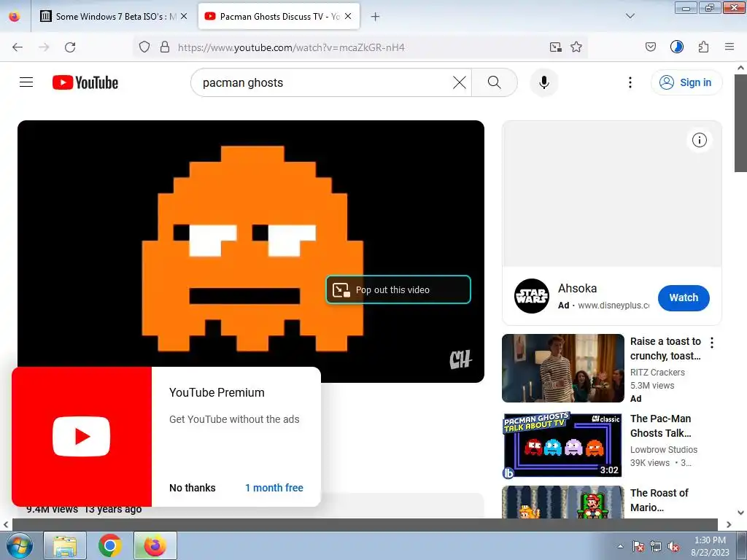Close the Pacman Ghosts Discuss TV tab
This screenshot has height=560, width=747.
pyautogui.click(x=348, y=16)
